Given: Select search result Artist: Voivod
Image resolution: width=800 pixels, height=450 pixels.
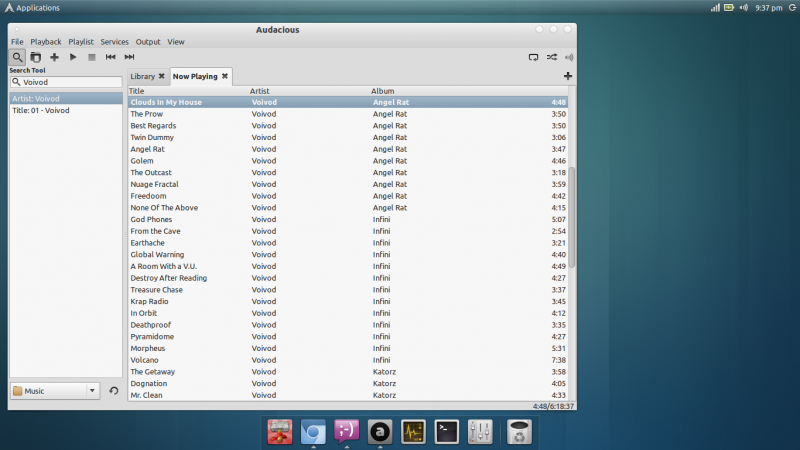Looking at the screenshot, I should pyautogui.click(x=66, y=98).
